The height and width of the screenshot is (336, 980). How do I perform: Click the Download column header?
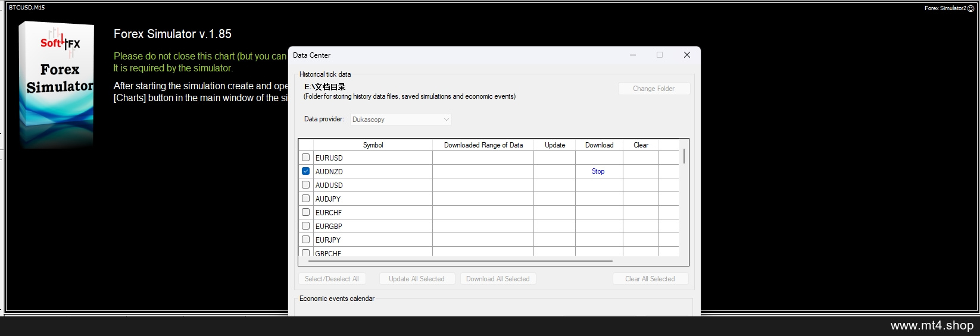pos(599,145)
